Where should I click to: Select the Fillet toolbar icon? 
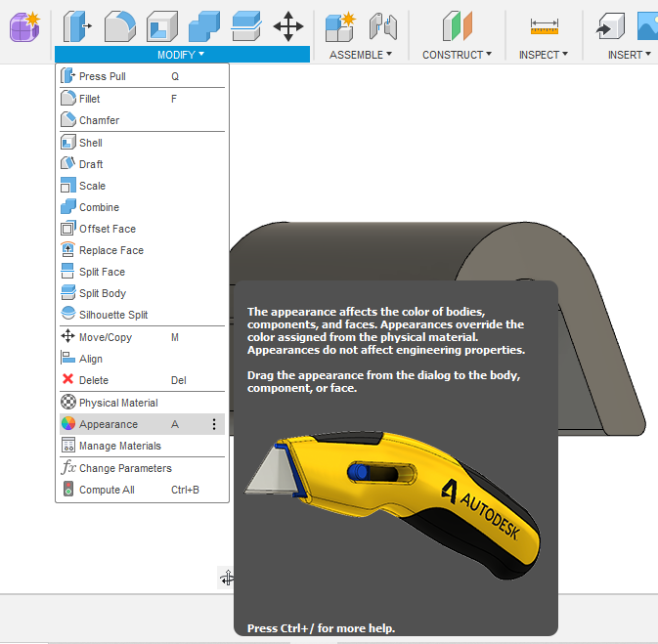click(x=119, y=26)
